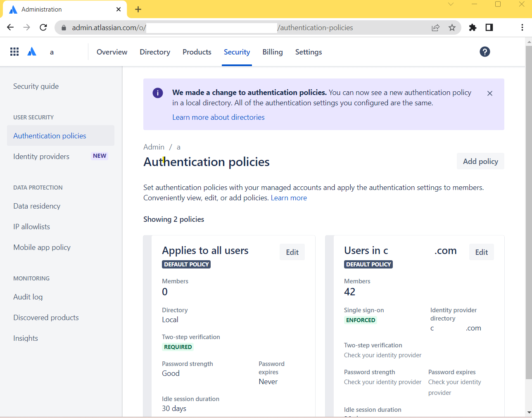The image size is (532, 418).
Task: Follow the Learn more about directories link
Action: click(218, 117)
